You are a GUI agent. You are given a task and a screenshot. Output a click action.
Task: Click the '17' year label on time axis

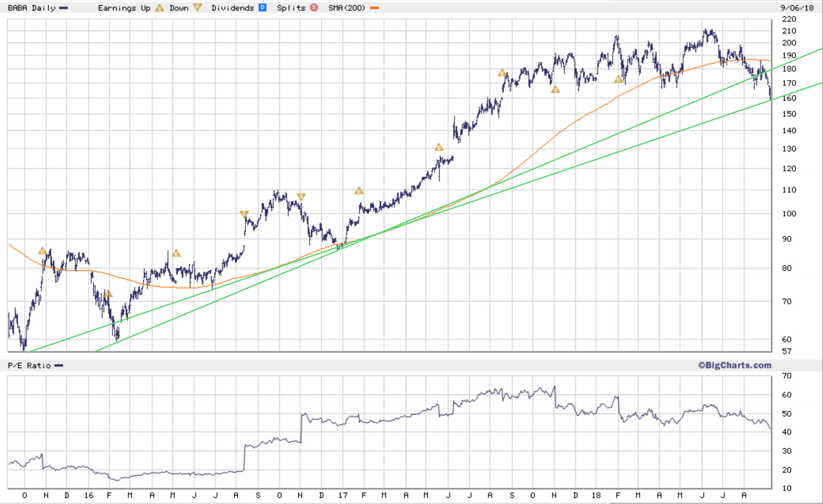[343, 495]
